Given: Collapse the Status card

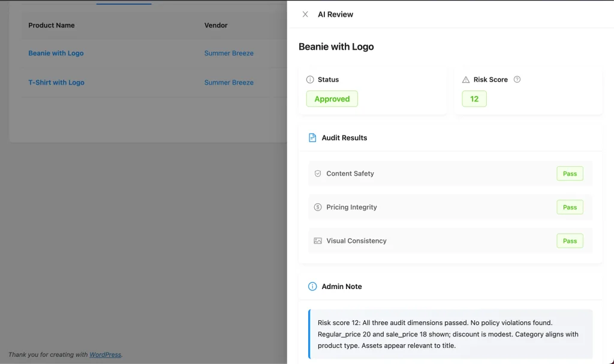Looking at the screenshot, I should point(330,79).
